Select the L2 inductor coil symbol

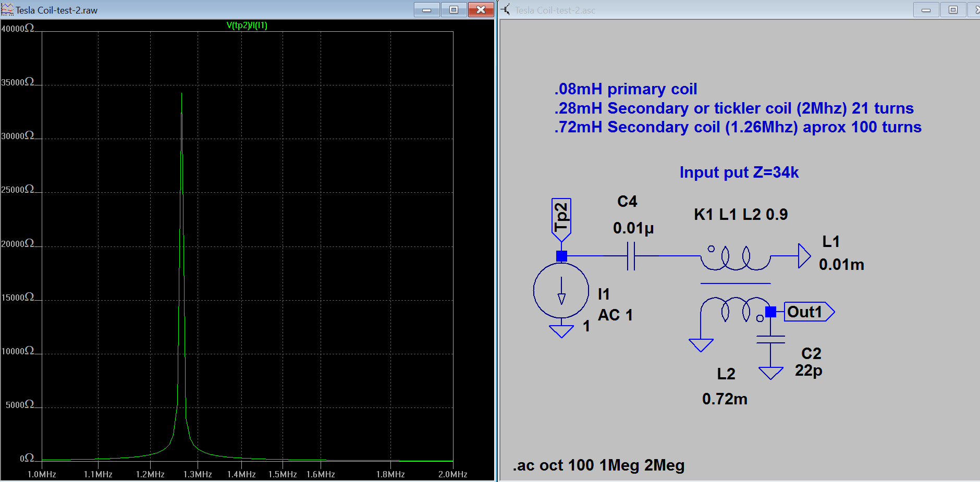[735, 310]
